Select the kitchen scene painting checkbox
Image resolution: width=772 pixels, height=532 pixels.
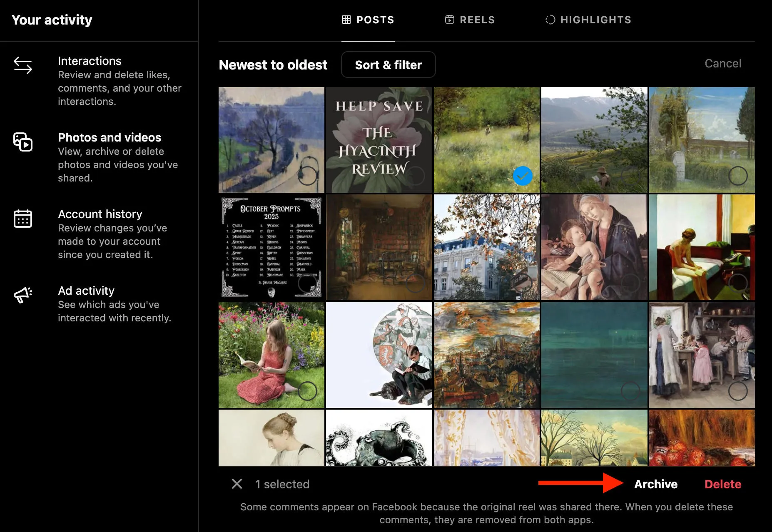click(737, 391)
